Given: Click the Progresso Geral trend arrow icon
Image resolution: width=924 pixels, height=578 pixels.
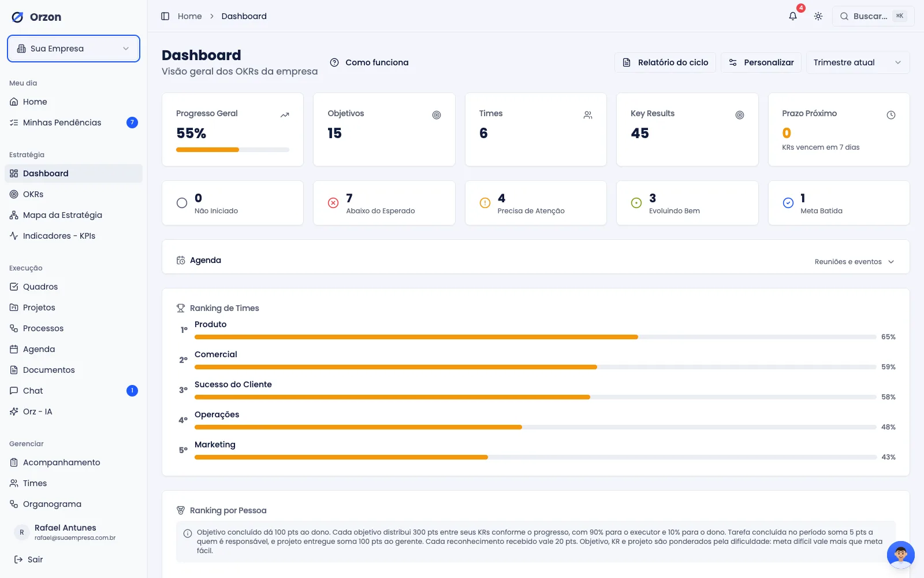Looking at the screenshot, I should pos(285,115).
